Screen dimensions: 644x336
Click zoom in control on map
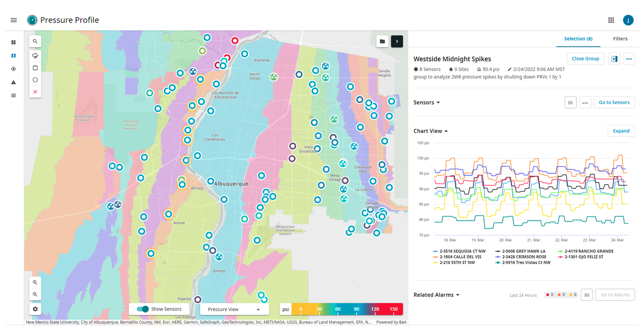(35, 282)
